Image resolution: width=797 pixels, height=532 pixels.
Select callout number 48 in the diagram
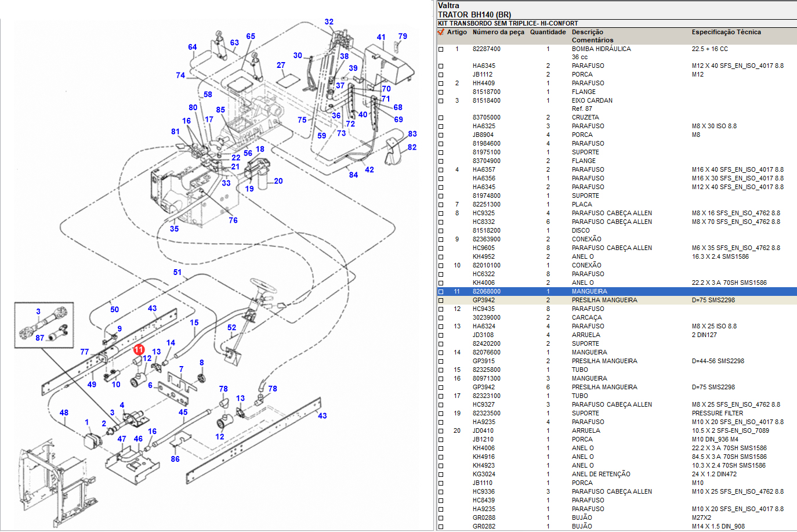pos(64,412)
